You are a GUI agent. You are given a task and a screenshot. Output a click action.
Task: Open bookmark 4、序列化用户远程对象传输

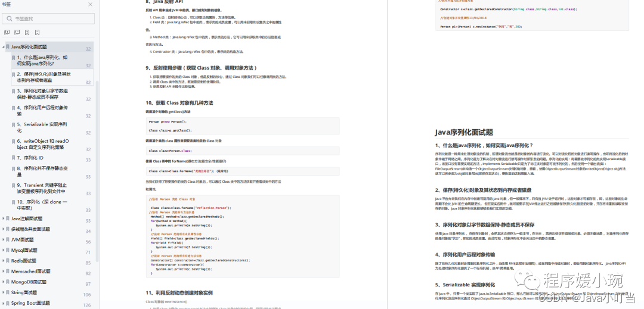(x=42, y=111)
